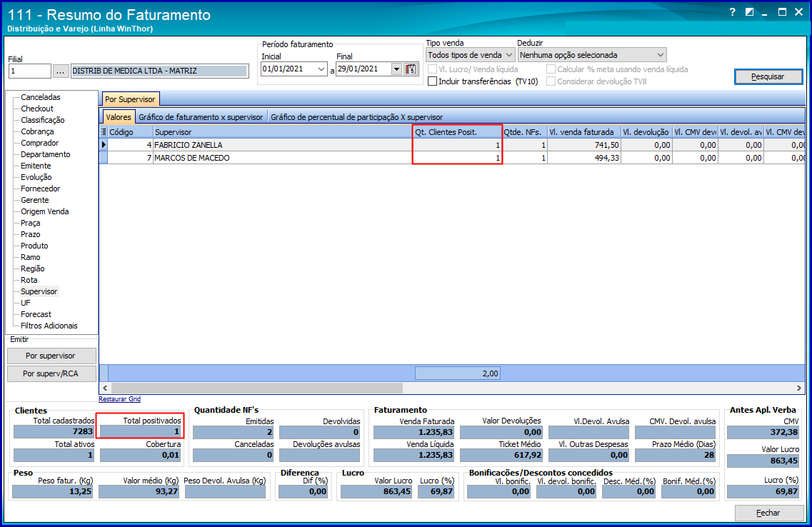Emit report Por supervisor

tap(51, 356)
